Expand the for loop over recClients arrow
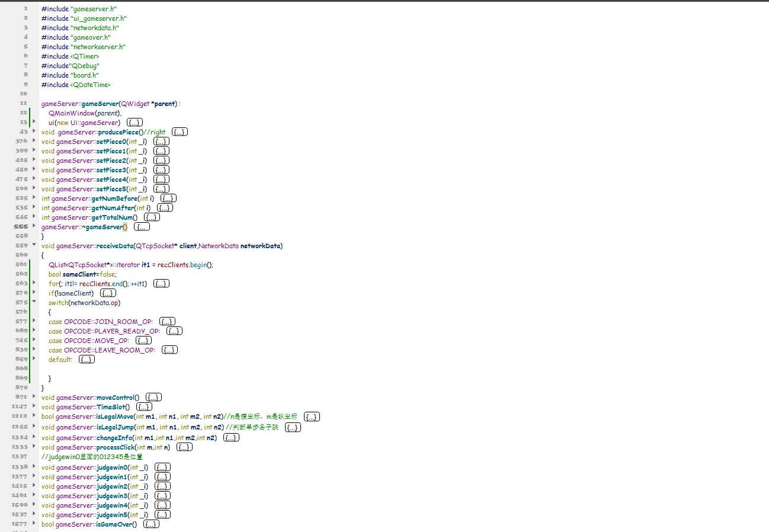This screenshot has width=769, height=532. click(x=34, y=283)
